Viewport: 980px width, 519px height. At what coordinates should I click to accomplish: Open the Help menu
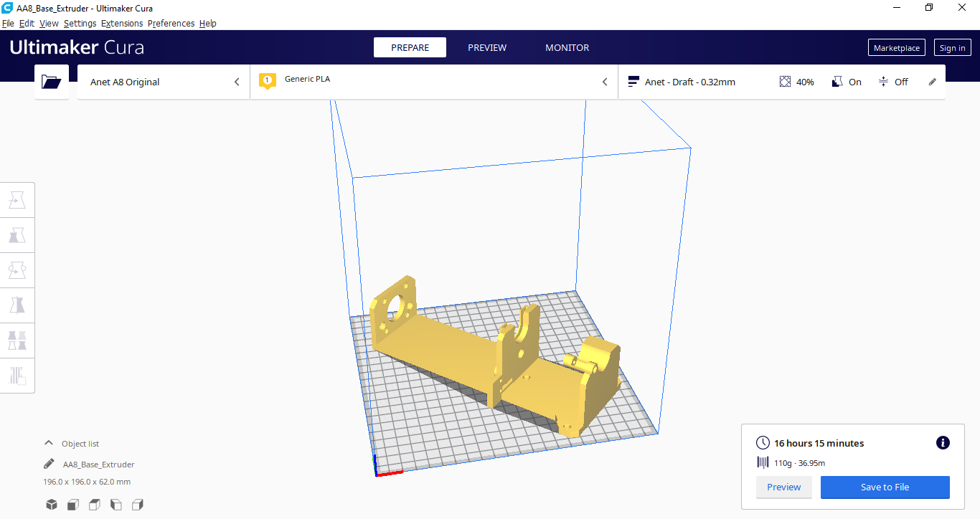pos(208,23)
